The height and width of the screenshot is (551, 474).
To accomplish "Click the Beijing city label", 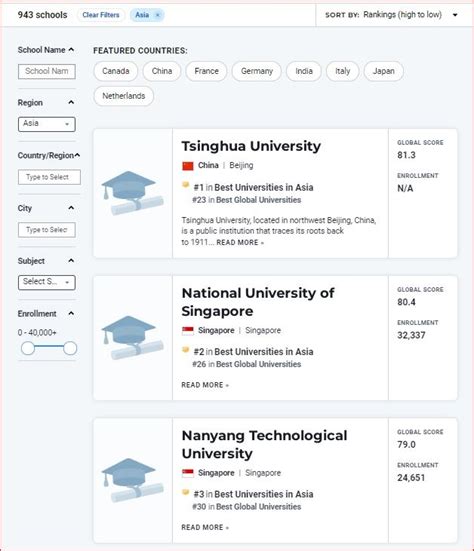I will pos(241,166).
